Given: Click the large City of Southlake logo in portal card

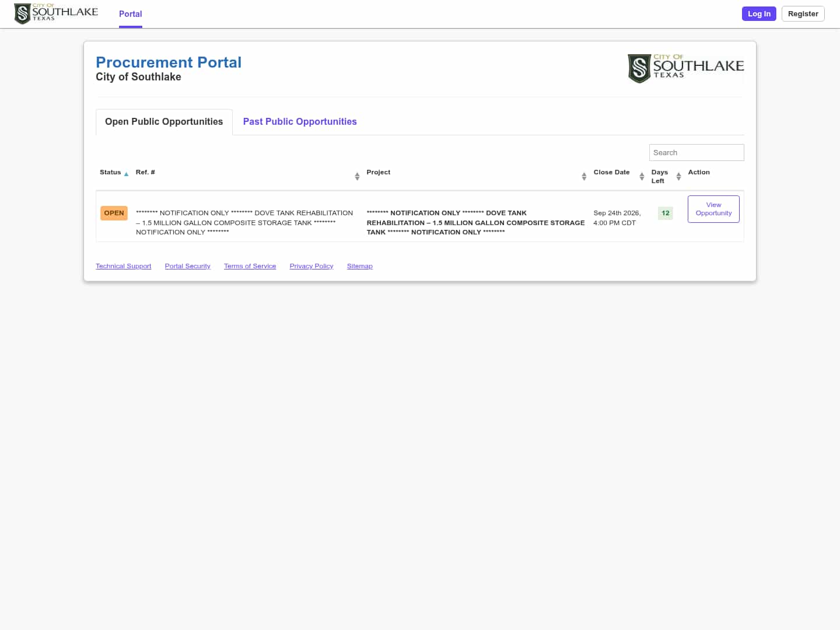Looking at the screenshot, I should (x=686, y=68).
